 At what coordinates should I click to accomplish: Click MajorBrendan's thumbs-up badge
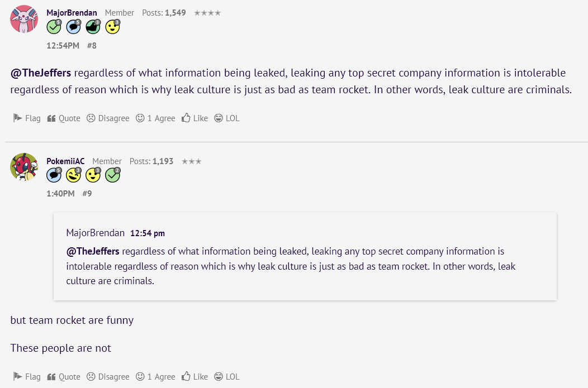pos(93,26)
